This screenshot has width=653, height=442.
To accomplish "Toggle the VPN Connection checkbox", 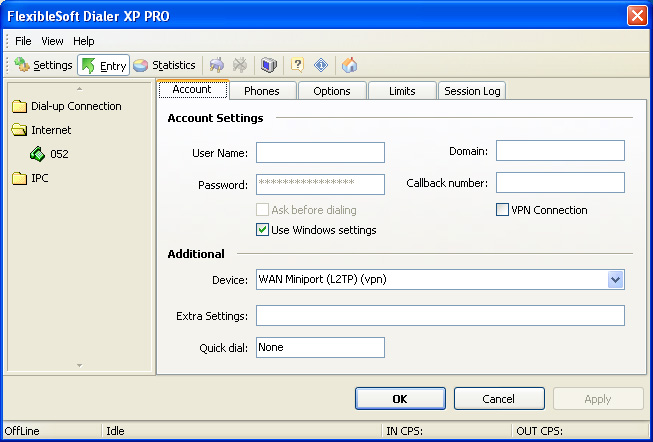I will tap(502, 210).
